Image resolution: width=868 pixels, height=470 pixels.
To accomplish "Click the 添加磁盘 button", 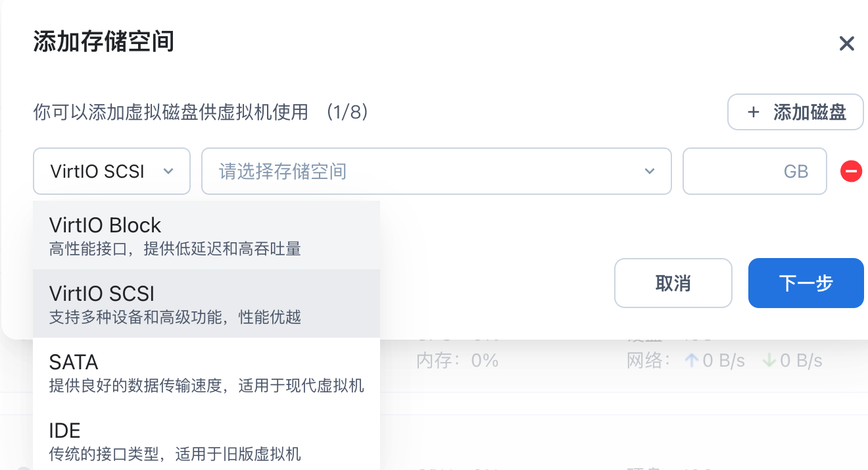I will pyautogui.click(x=796, y=112).
